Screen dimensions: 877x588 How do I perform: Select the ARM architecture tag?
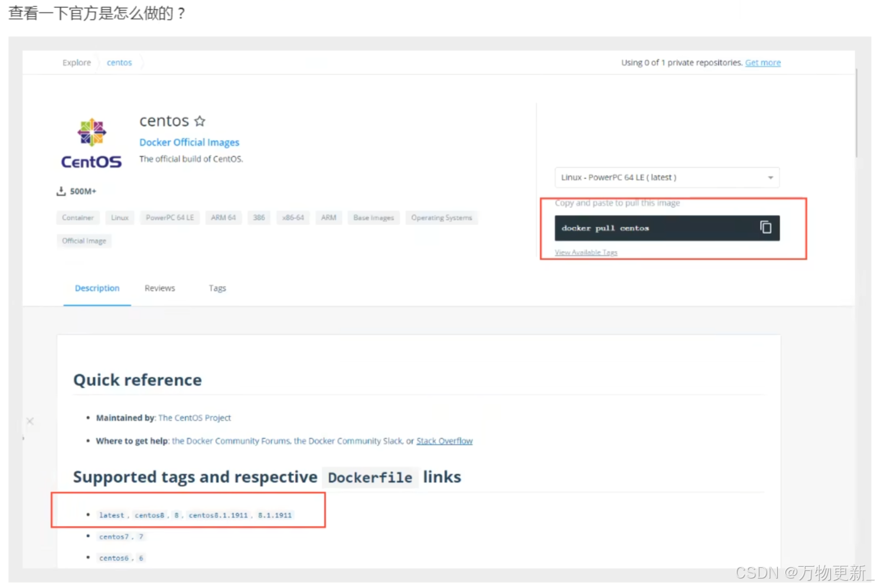click(x=328, y=218)
